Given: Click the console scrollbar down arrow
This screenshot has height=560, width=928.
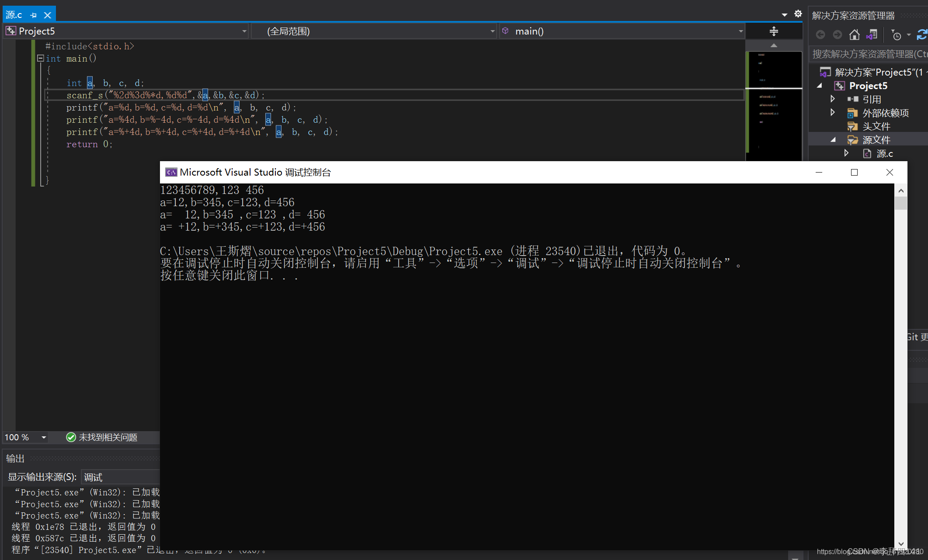Looking at the screenshot, I should point(901,544).
